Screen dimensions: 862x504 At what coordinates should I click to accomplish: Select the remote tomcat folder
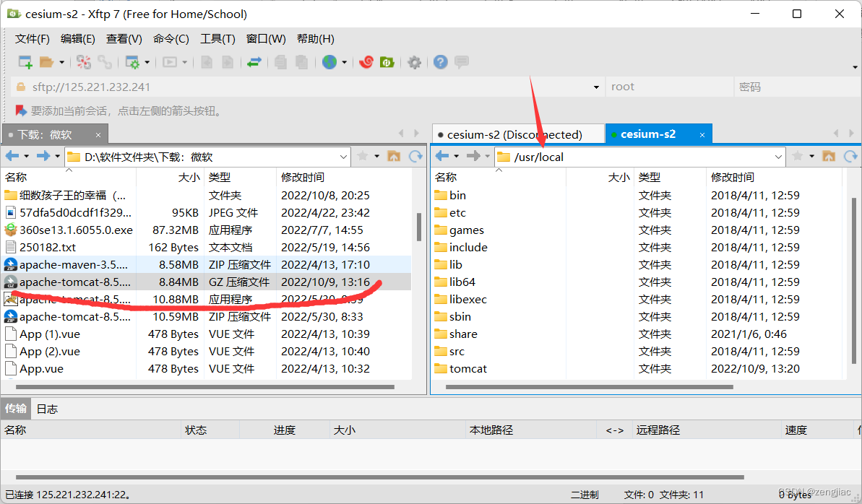[x=637, y=369]
